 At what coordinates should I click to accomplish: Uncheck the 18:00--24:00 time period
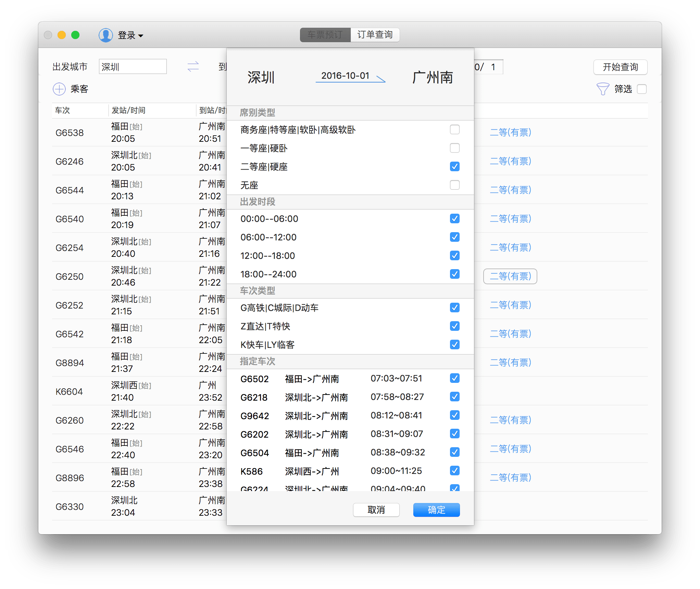click(x=454, y=274)
